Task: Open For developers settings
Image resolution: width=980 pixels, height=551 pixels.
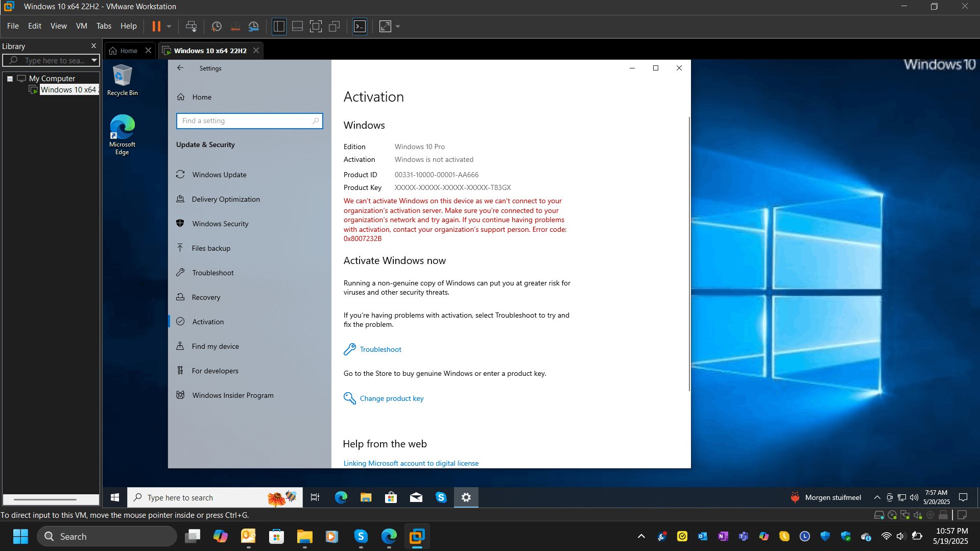Action: click(249, 371)
